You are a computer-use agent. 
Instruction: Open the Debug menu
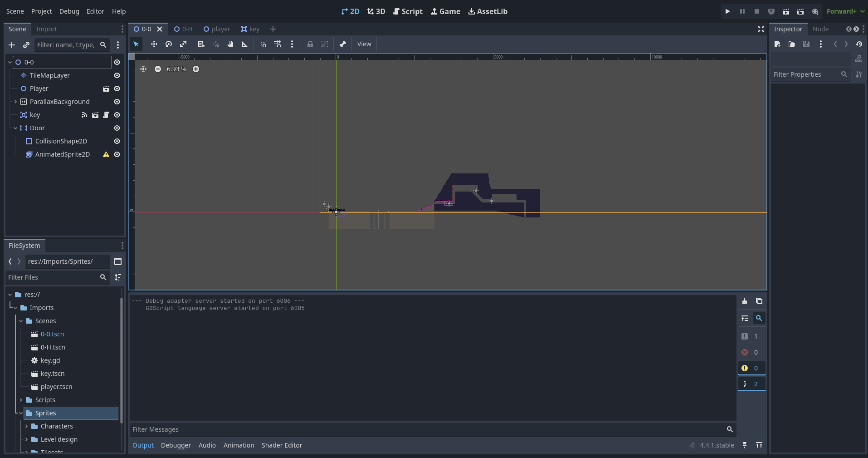(69, 11)
